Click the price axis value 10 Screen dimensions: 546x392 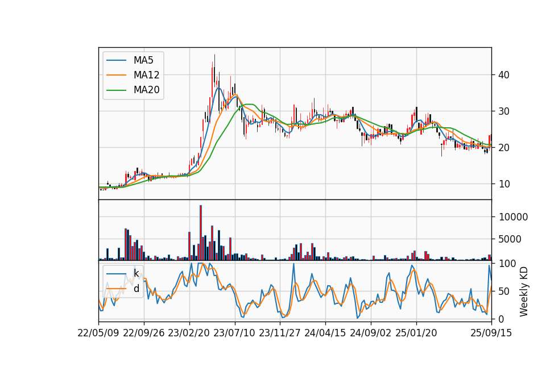504,184
